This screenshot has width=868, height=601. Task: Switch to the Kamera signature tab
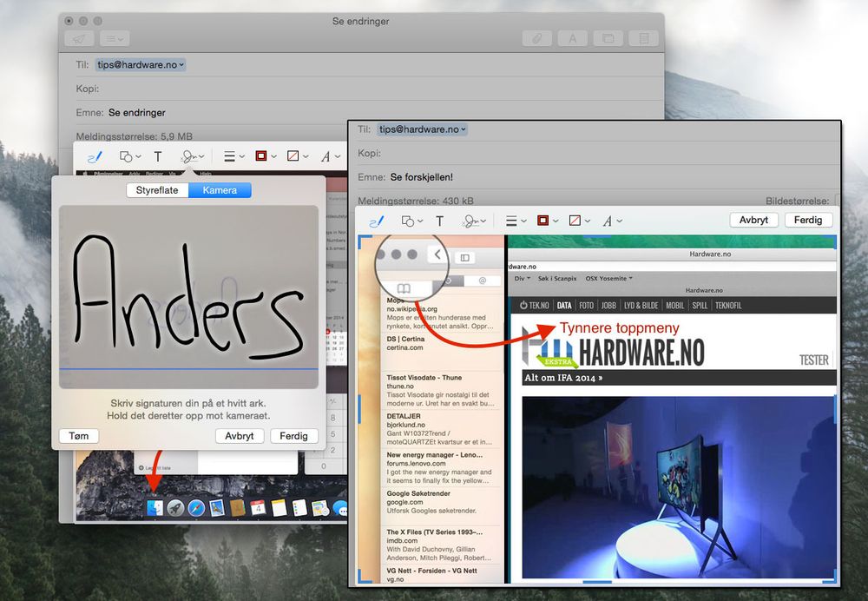pyautogui.click(x=220, y=190)
